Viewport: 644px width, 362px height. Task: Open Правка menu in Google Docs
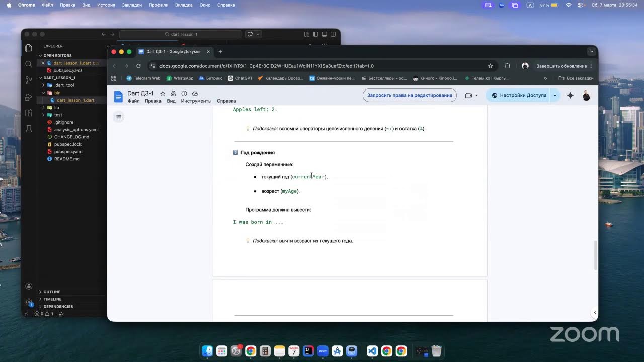(x=153, y=101)
